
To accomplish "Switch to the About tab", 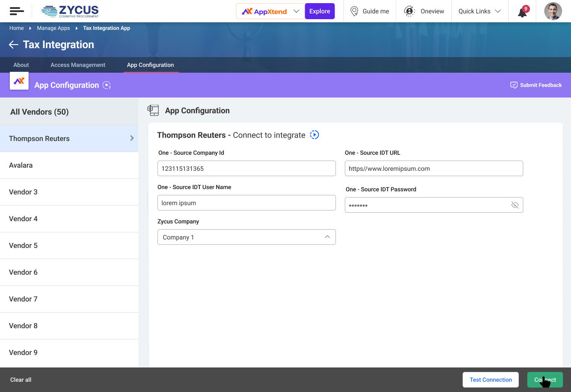I will 21,65.
